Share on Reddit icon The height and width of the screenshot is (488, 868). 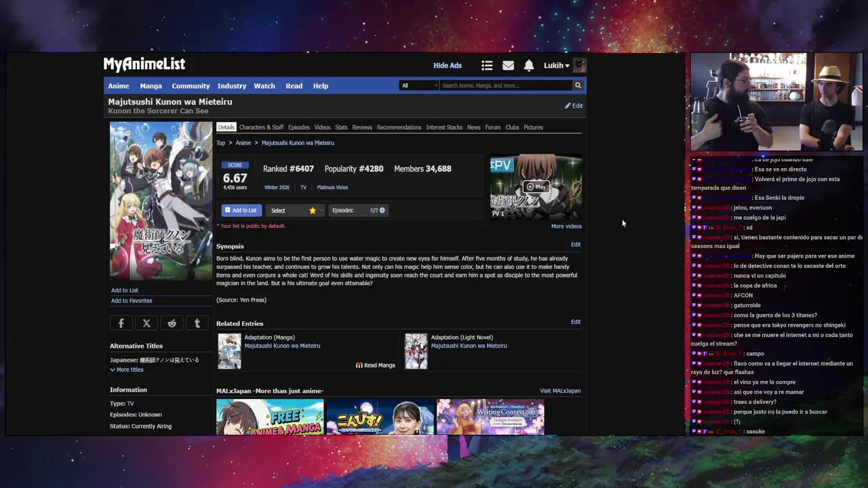[172, 323]
